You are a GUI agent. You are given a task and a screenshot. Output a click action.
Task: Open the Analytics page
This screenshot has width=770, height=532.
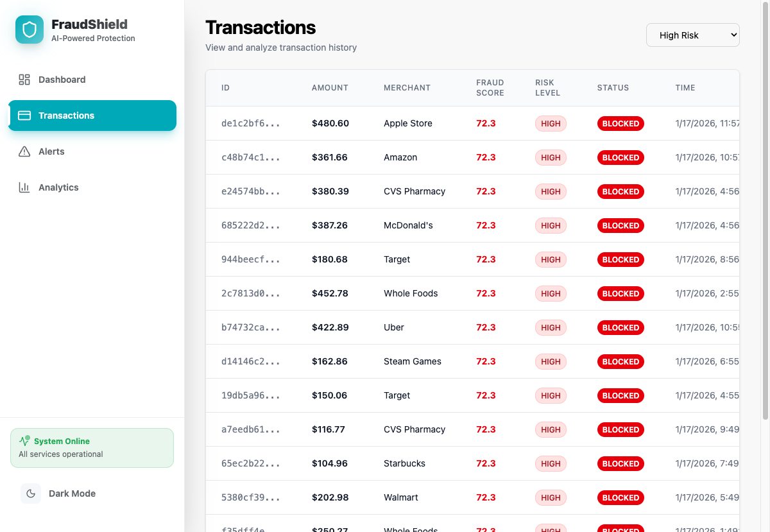(x=92, y=187)
